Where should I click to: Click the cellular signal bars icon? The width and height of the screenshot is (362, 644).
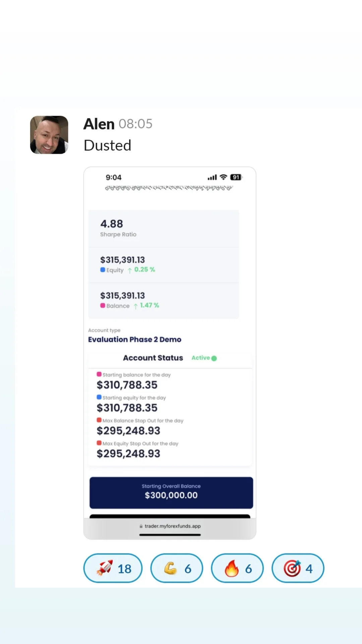[x=212, y=177]
